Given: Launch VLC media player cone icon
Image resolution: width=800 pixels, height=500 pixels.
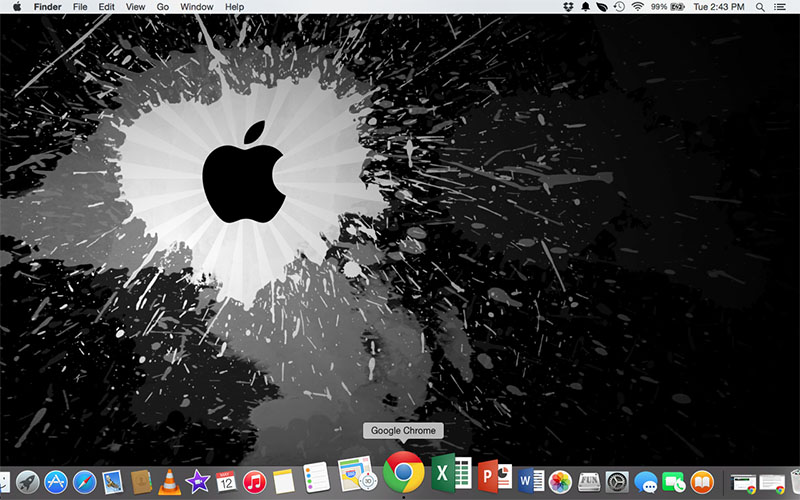Looking at the screenshot, I should click(169, 482).
